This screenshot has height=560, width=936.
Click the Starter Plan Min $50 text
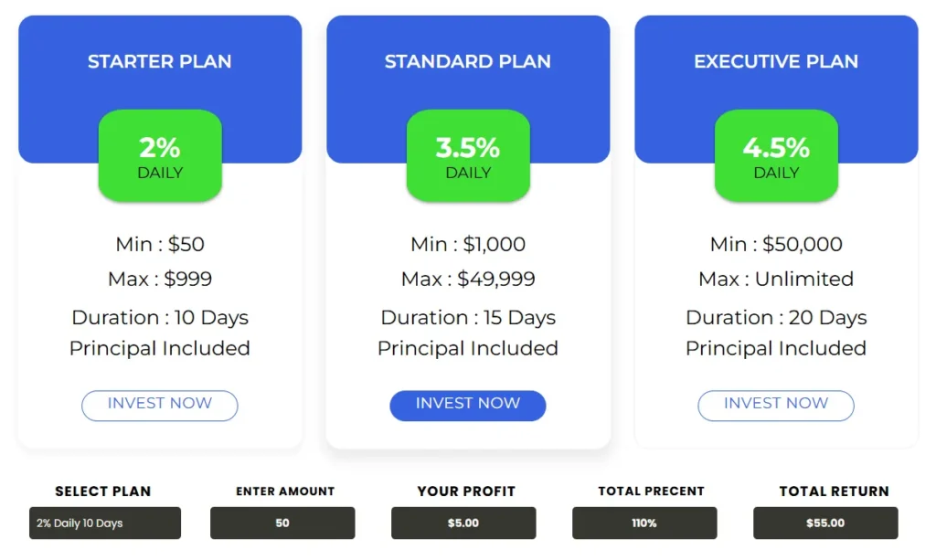(160, 245)
